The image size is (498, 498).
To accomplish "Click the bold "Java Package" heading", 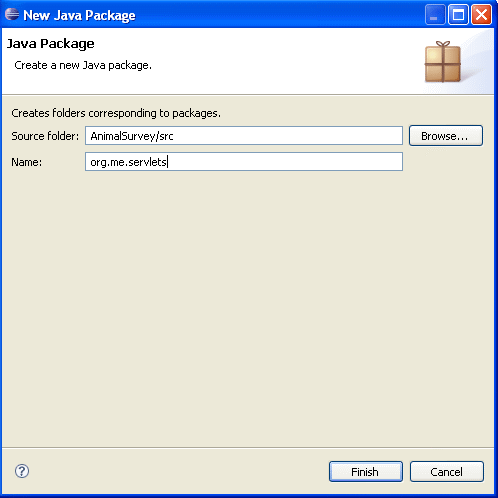I will (x=51, y=44).
